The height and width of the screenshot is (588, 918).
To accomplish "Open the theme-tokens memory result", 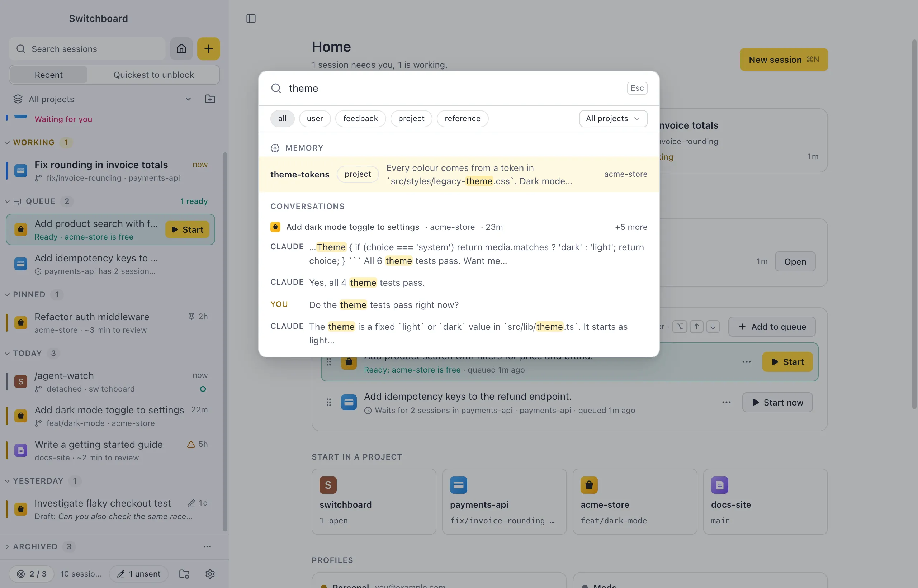I will (459, 174).
